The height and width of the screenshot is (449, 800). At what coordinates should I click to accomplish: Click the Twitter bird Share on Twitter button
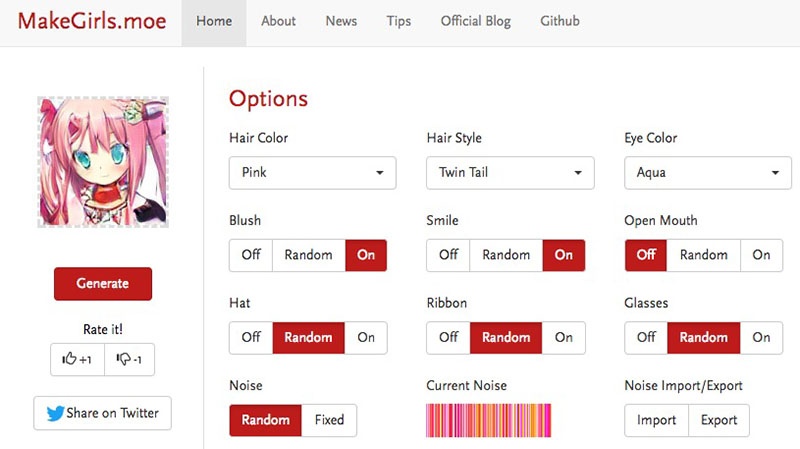[x=102, y=413]
